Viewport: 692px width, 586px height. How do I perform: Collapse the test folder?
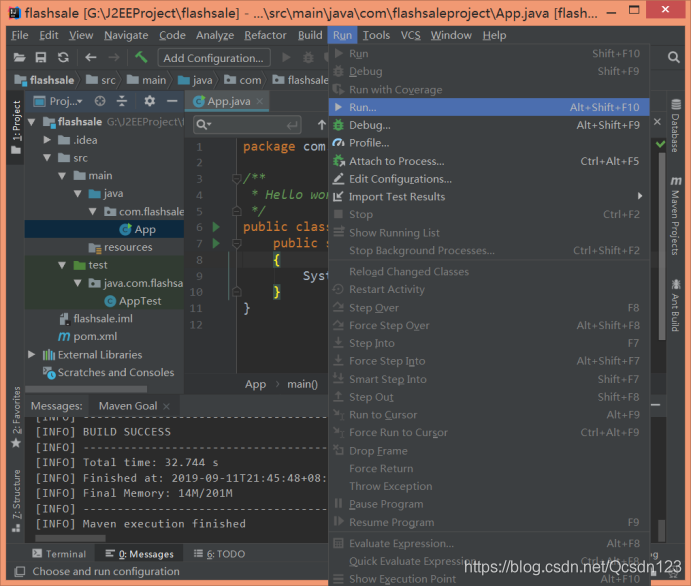point(62,265)
